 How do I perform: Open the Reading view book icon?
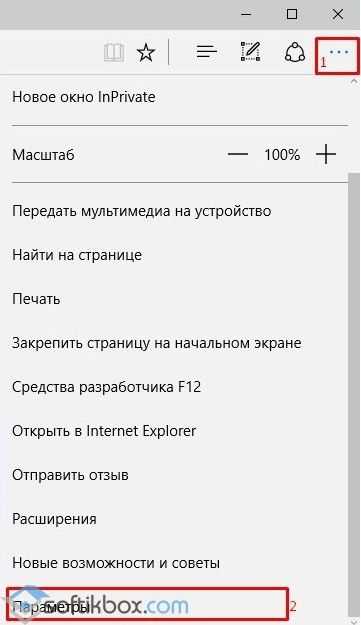pyautogui.click(x=114, y=52)
